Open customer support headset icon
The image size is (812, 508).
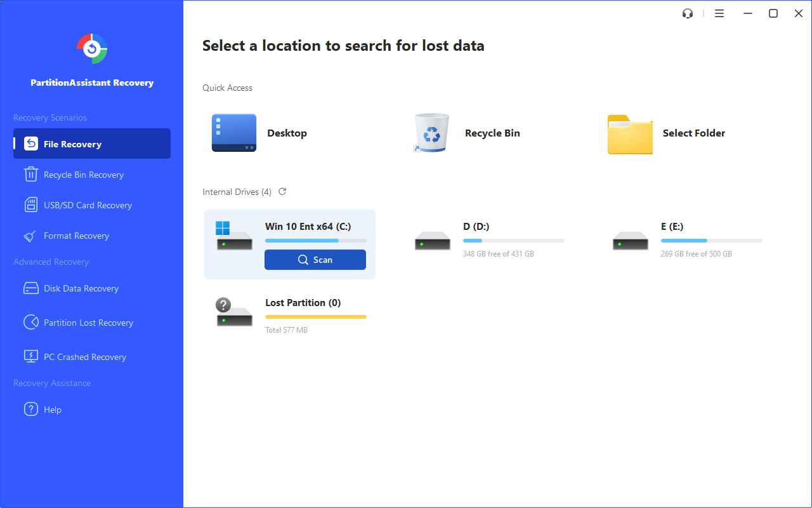coord(688,13)
